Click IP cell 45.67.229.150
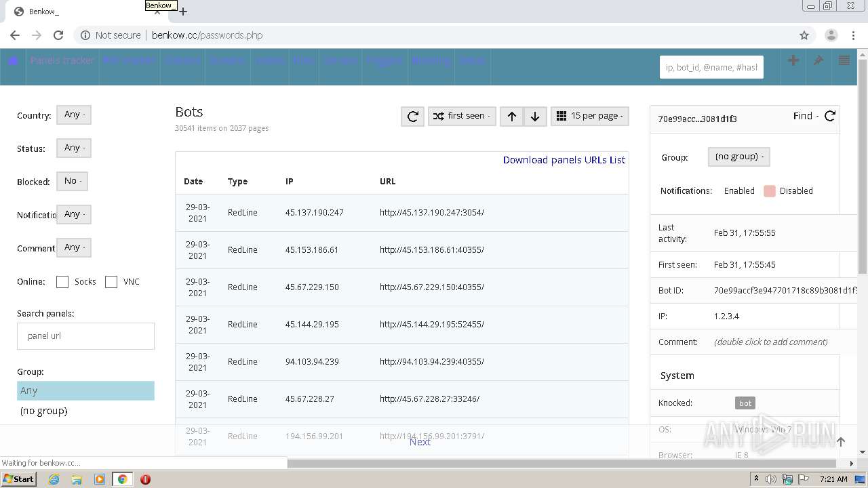This screenshot has width=868, height=488. tap(312, 287)
